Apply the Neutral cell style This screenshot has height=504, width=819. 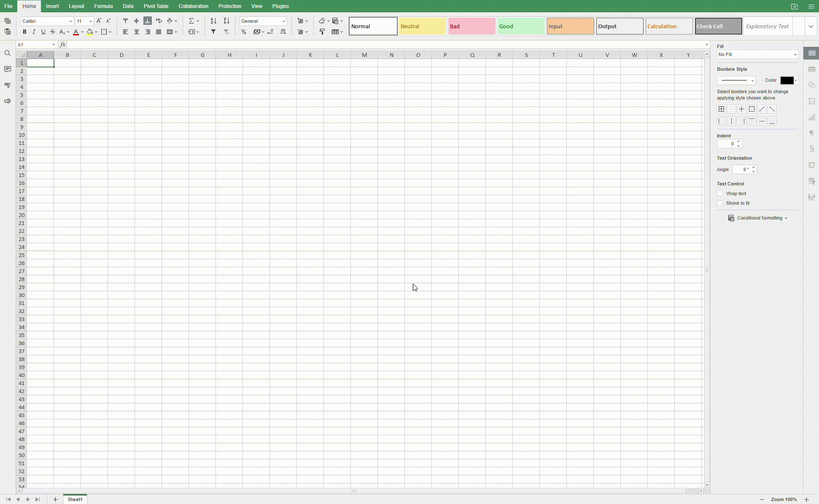pos(422,26)
